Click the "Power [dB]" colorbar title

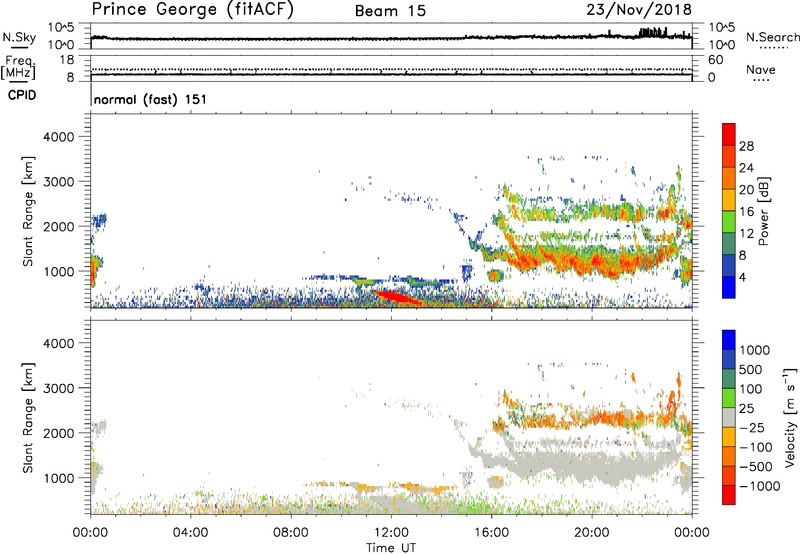pos(763,211)
